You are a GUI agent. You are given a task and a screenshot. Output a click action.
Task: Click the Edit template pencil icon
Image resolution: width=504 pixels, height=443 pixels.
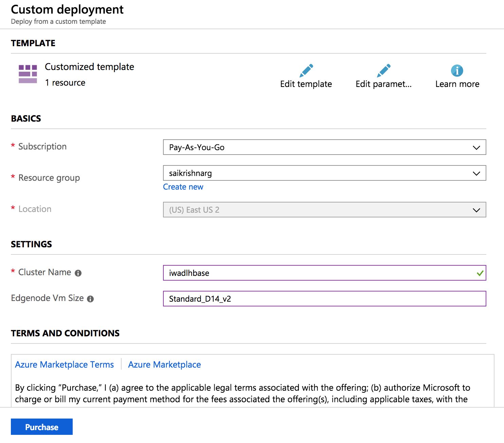(x=306, y=71)
